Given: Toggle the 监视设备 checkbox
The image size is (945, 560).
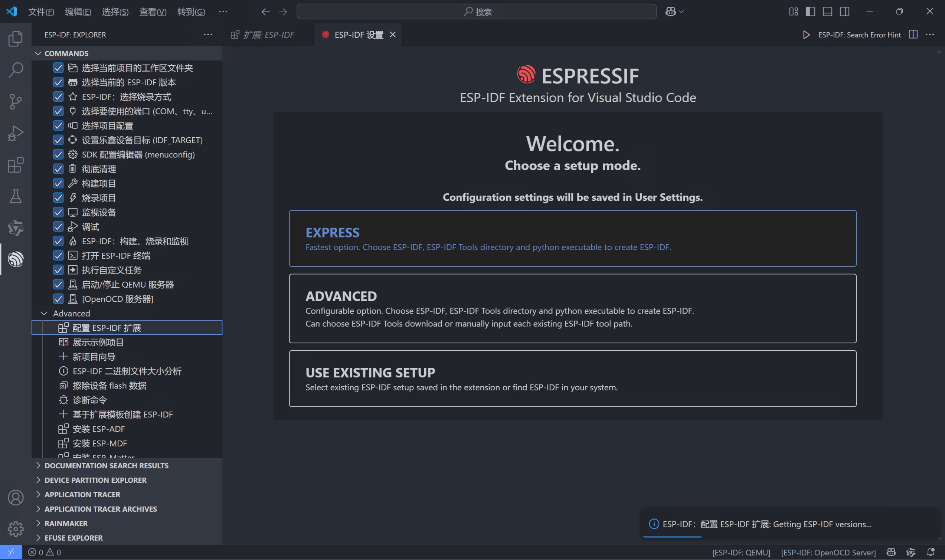Looking at the screenshot, I should coord(58,212).
